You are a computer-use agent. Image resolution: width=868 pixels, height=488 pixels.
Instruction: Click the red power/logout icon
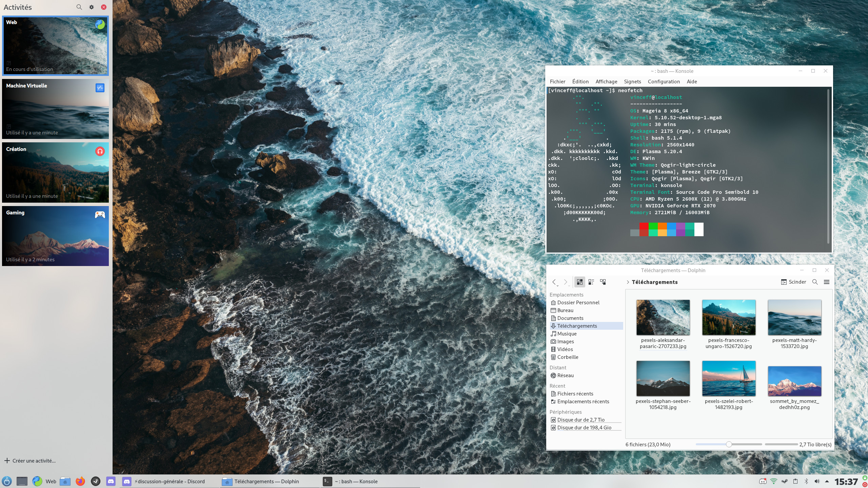point(865,485)
